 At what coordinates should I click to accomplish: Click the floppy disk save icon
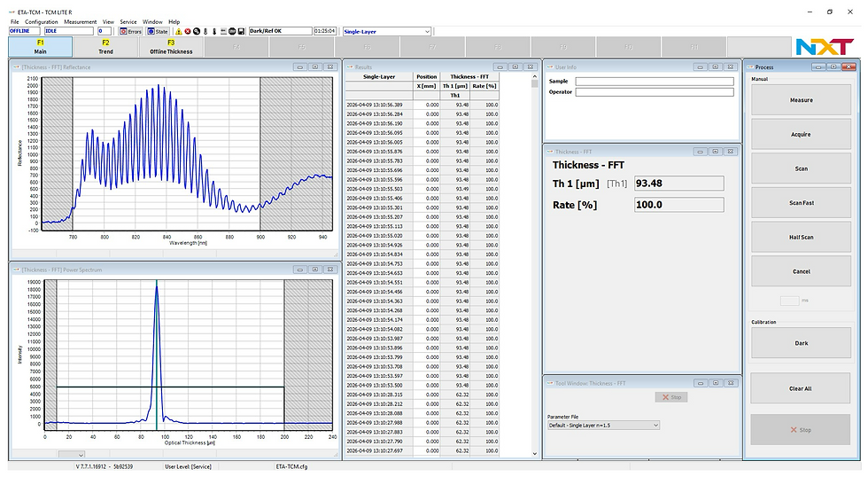pos(241,32)
